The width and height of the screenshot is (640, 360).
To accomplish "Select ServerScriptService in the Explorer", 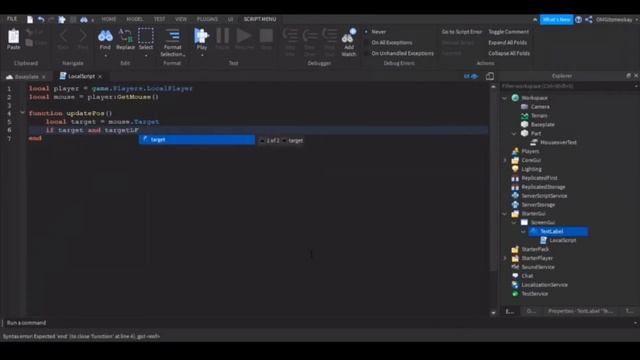I will click(x=544, y=196).
